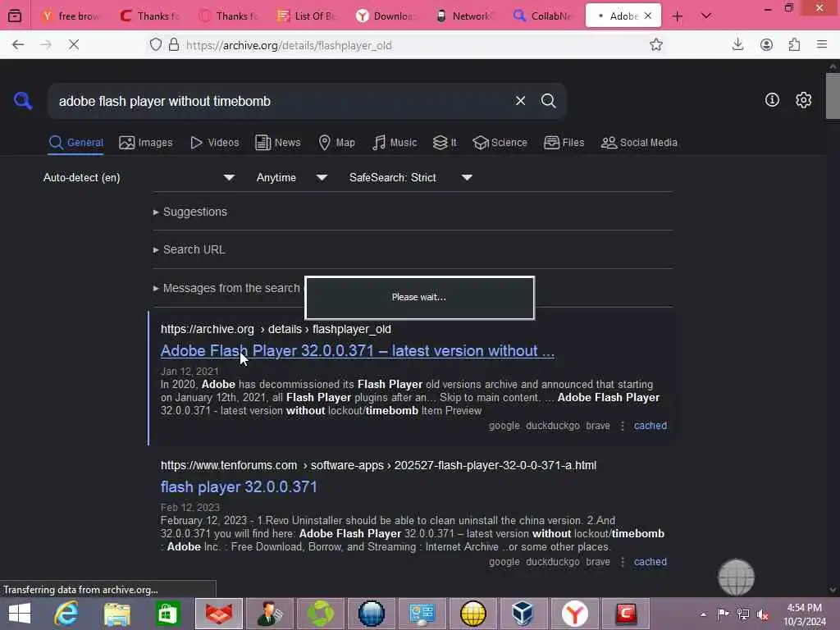Open the Anytime time range dropdown
This screenshot has height=630, width=840.
pos(291,177)
